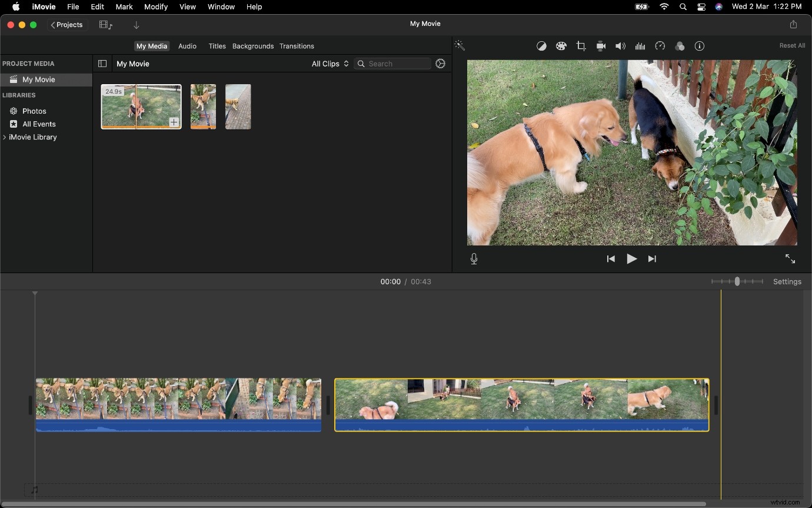Open the Noise Reduction and Equalizer controls
The width and height of the screenshot is (812, 508).
coord(640,46)
